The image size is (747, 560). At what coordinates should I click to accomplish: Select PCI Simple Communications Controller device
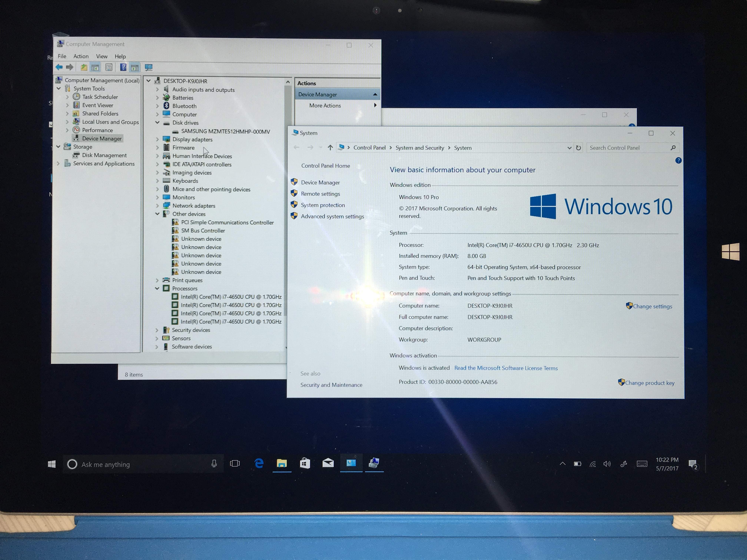[x=227, y=222]
